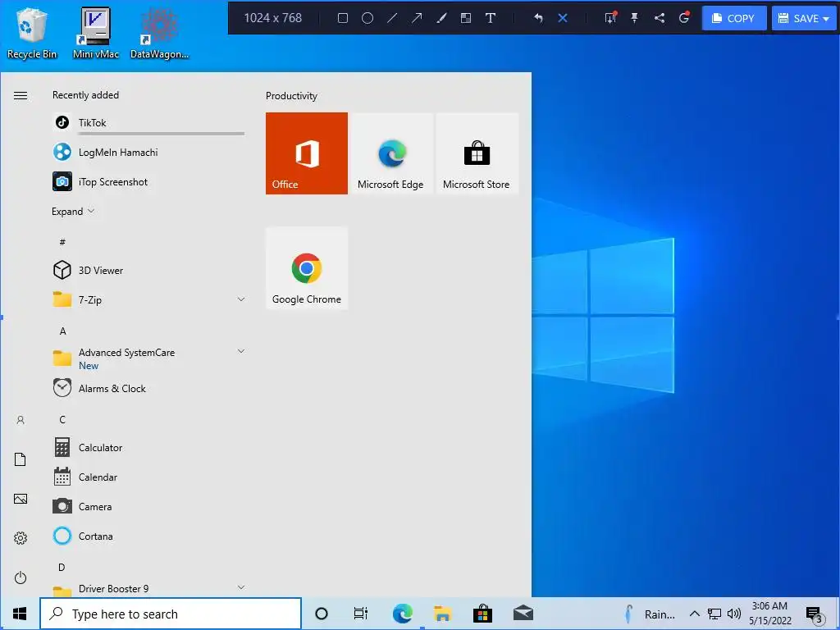Open Mail from the taskbar
Screen dimensions: 840x630
point(523,614)
